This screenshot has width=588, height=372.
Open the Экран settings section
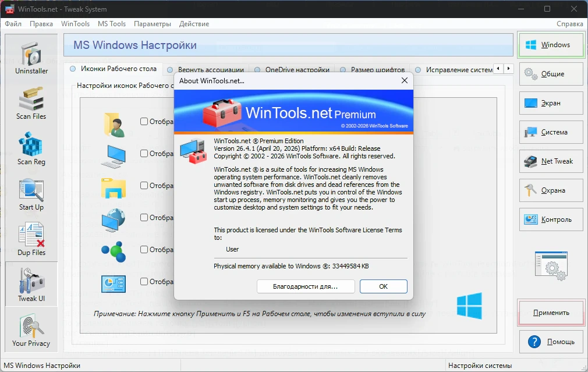coord(551,103)
